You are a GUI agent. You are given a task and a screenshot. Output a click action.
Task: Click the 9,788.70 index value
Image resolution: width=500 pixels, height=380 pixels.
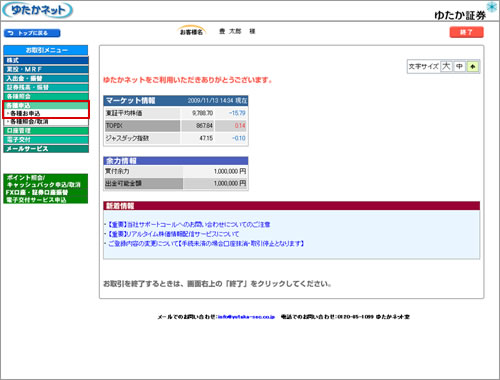coord(202,113)
